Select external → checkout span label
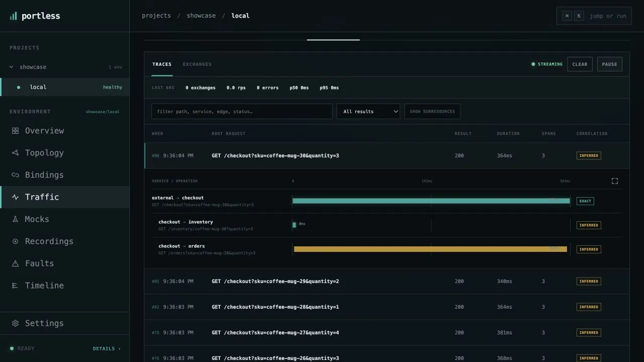 178,198
